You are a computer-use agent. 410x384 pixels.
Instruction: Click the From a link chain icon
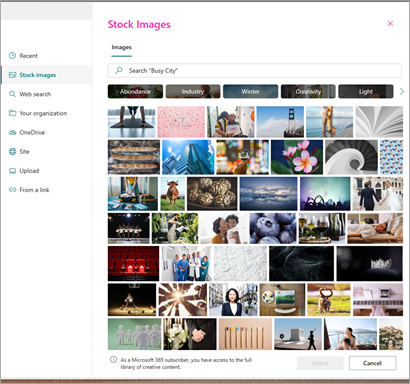tap(12, 190)
